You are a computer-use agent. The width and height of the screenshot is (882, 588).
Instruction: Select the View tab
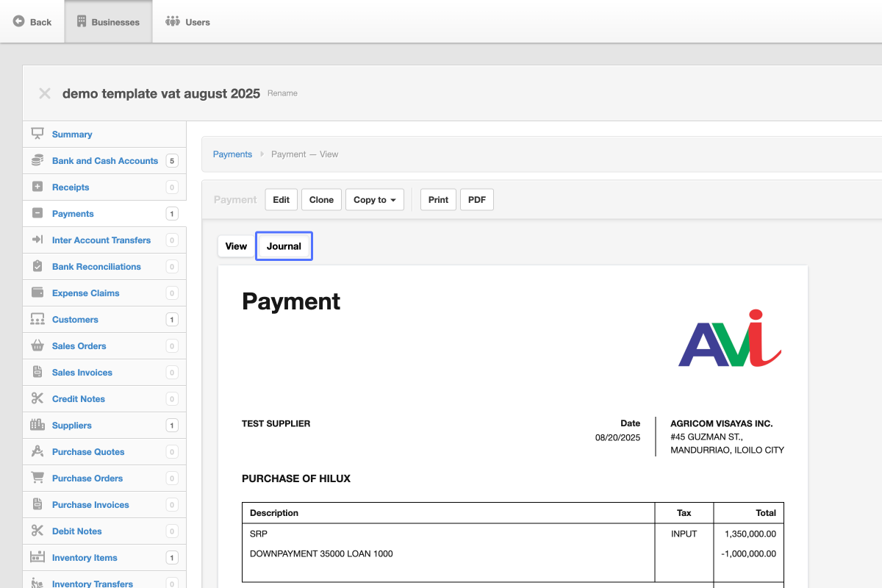pos(236,246)
